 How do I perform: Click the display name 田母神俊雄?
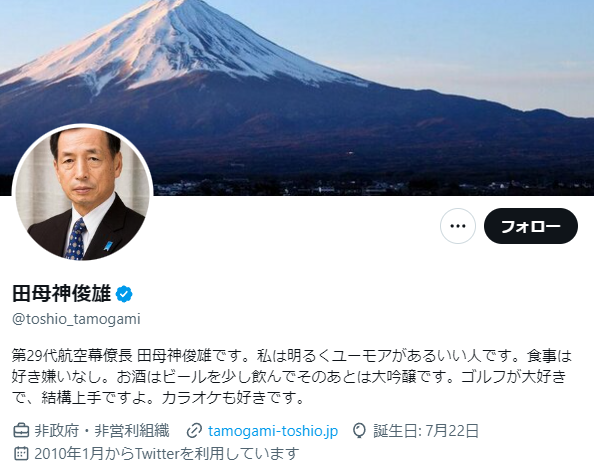[x=62, y=294]
